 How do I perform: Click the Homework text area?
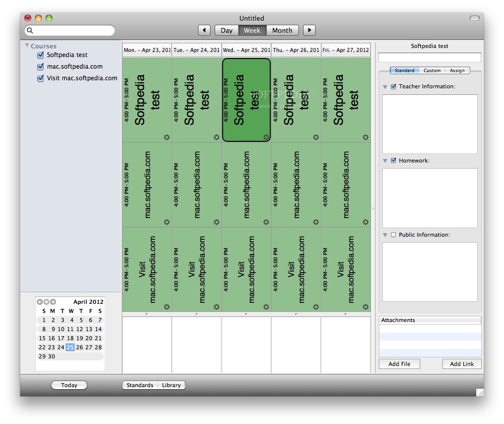pyautogui.click(x=430, y=198)
